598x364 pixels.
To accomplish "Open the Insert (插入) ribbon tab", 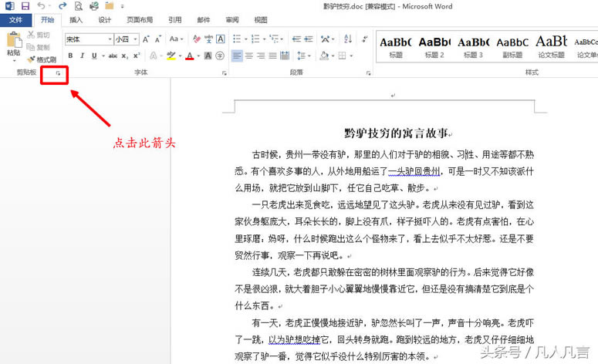I will 76,20.
